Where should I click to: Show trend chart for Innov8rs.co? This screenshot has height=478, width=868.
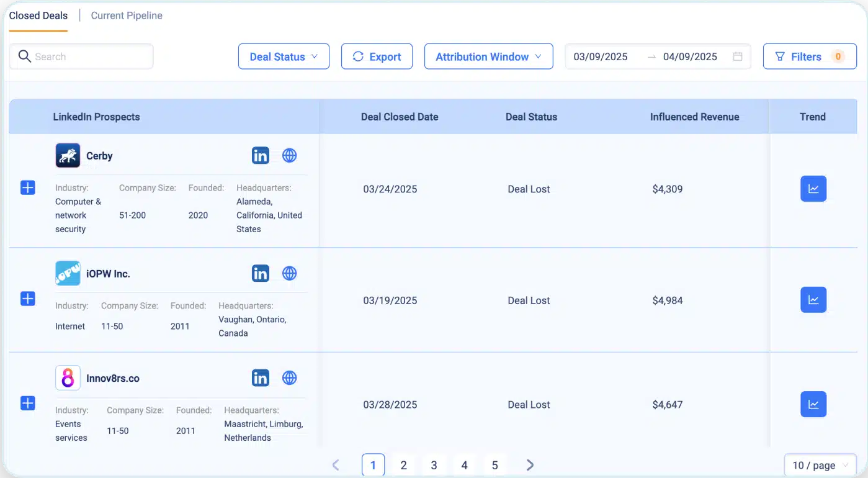(x=813, y=404)
